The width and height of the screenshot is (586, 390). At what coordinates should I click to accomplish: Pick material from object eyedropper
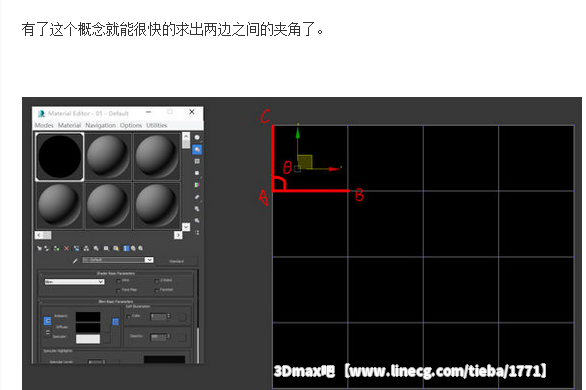[75, 261]
